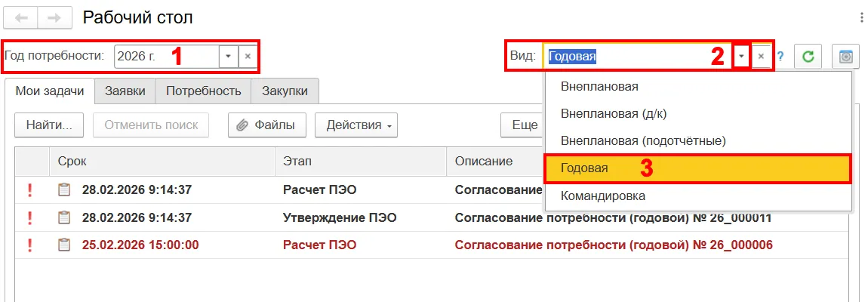Go back with the left arrow button
This screenshot has width=868, height=302.
[21, 18]
